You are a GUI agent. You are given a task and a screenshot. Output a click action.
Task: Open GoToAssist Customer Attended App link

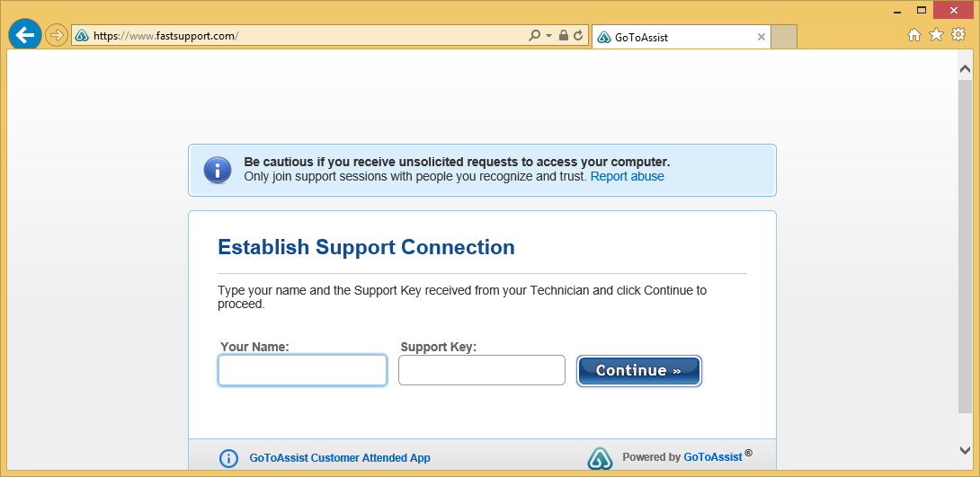tap(340, 458)
